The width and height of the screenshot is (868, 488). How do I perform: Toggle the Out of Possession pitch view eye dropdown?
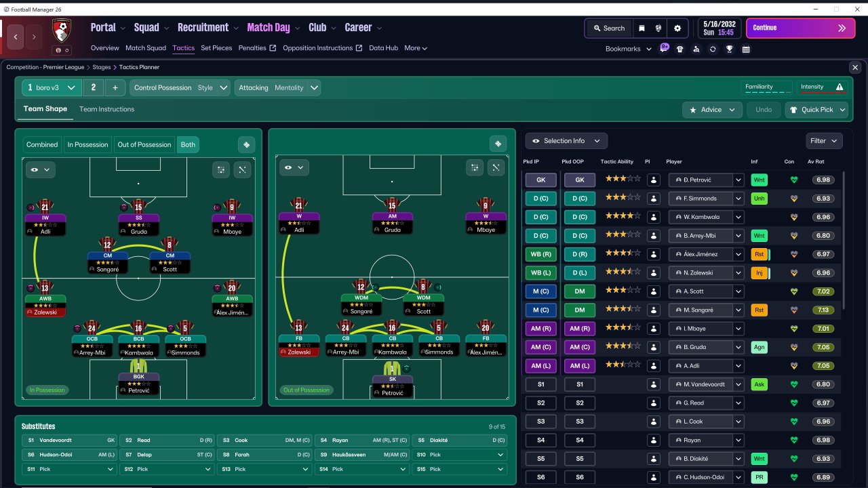294,167
